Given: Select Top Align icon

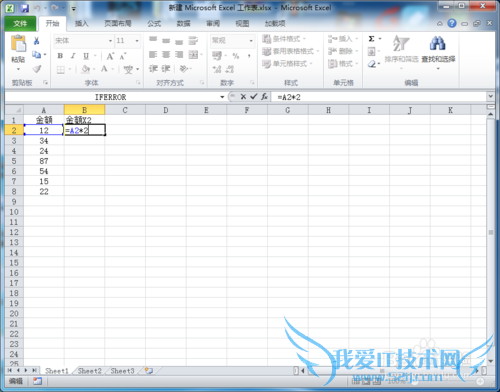Looking at the screenshot, I should coord(153,40).
